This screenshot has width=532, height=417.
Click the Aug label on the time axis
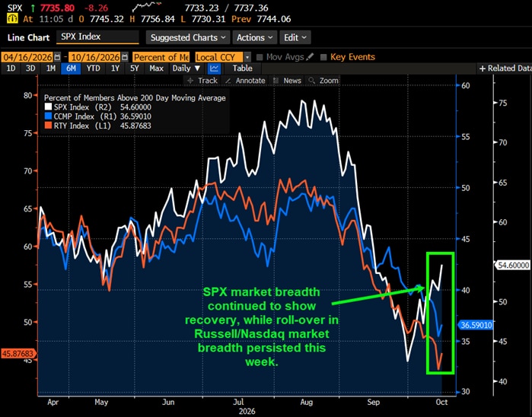click(307, 402)
